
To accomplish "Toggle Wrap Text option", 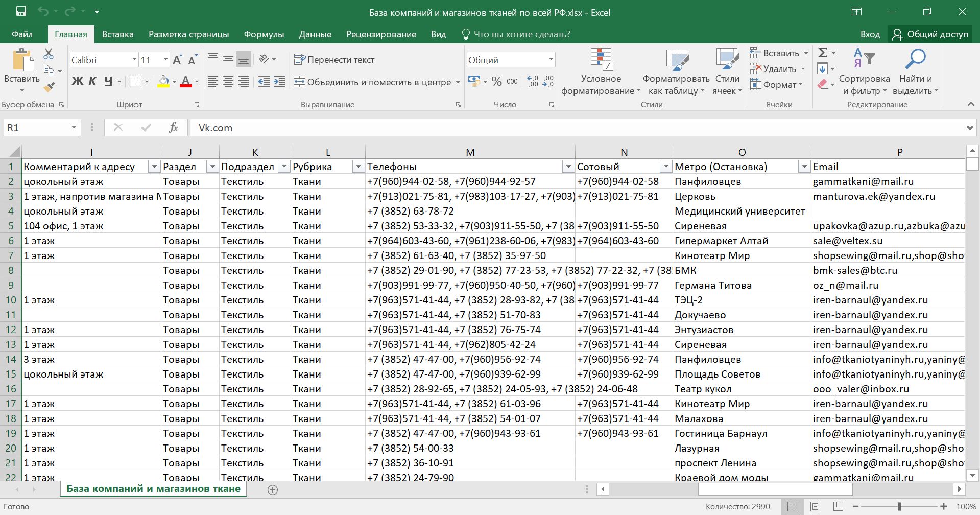I will (x=334, y=60).
